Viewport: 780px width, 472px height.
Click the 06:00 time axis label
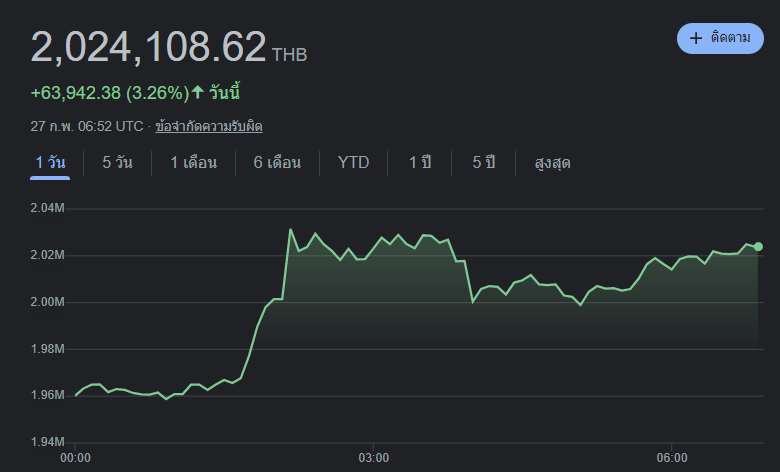672,458
